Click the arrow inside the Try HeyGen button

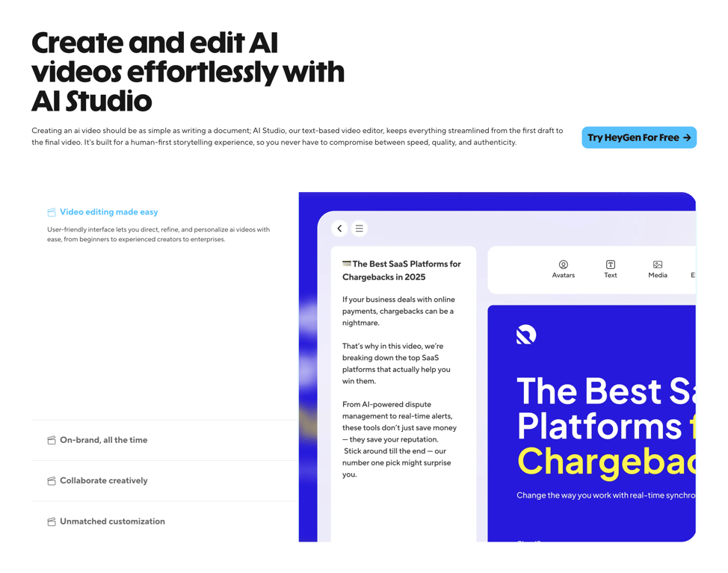pos(687,137)
